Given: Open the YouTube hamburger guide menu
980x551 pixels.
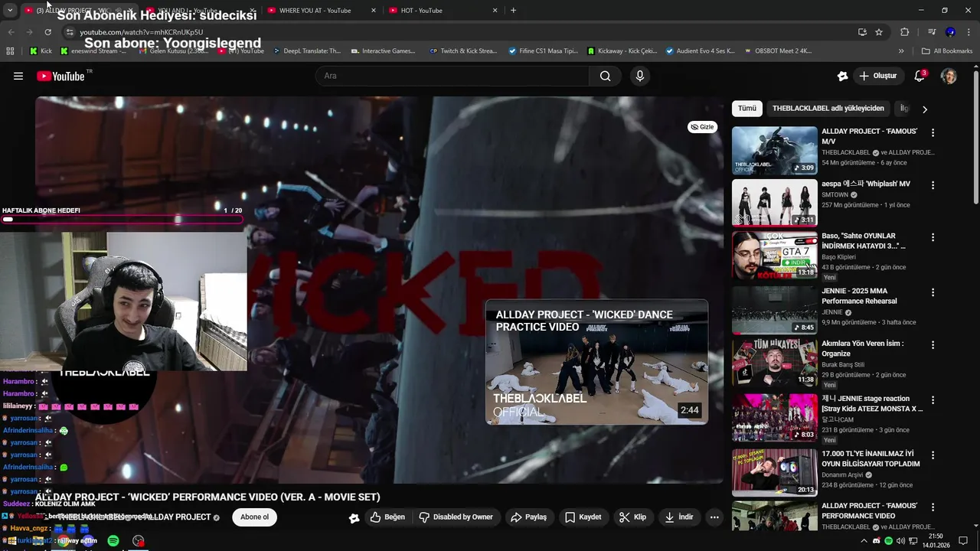Looking at the screenshot, I should tap(18, 76).
